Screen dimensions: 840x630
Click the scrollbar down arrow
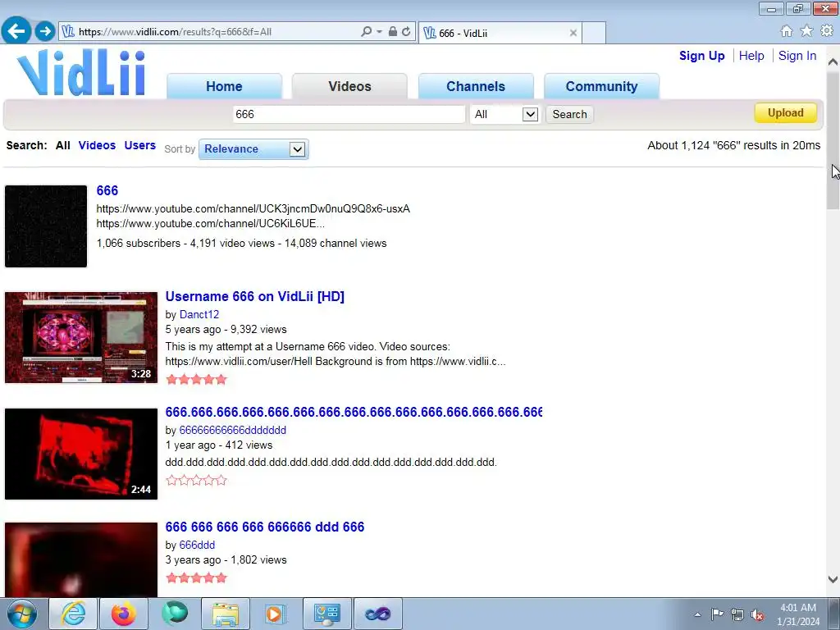833,579
